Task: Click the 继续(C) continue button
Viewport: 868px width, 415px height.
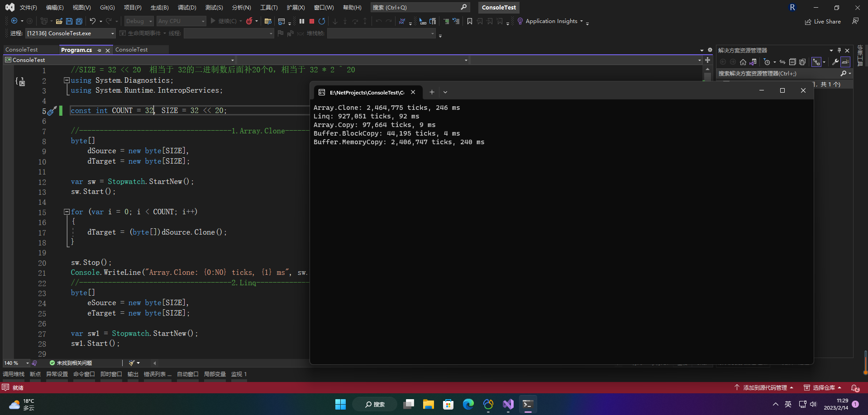Action: coord(224,21)
